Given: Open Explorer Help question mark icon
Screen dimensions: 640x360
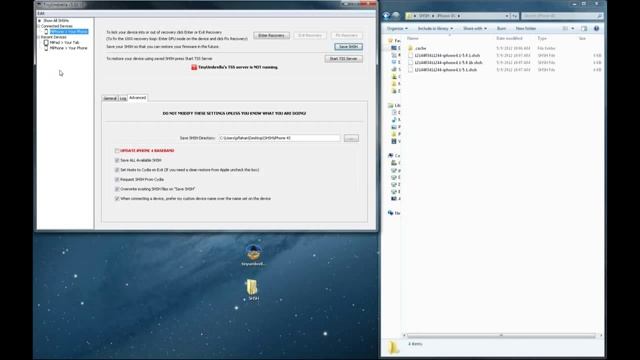Looking at the screenshot, I should [x=596, y=29].
